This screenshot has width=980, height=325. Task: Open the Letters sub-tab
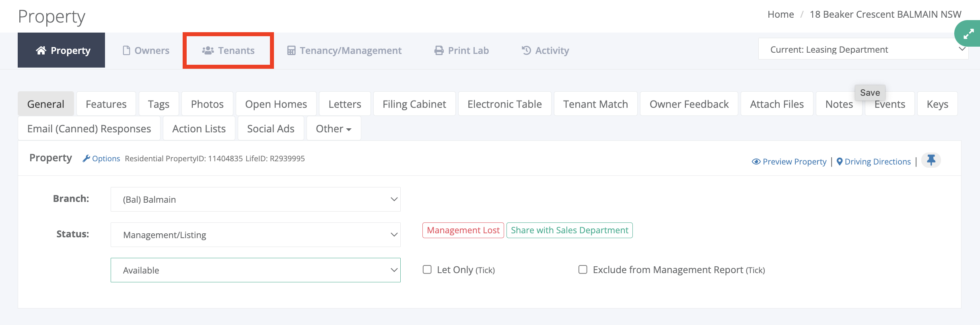pyautogui.click(x=345, y=104)
